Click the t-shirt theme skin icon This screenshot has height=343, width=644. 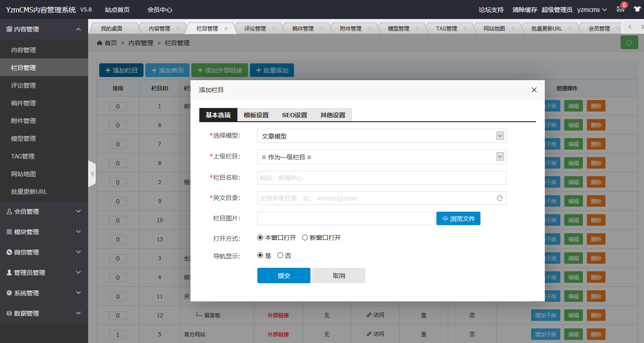pos(637,10)
